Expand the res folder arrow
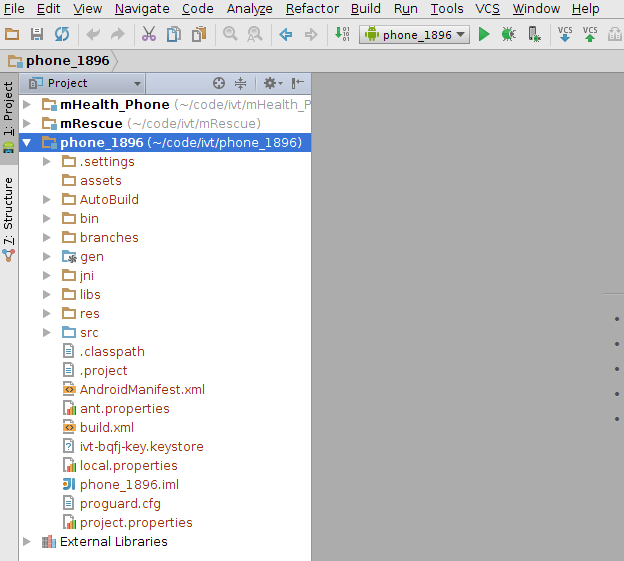 [47, 314]
